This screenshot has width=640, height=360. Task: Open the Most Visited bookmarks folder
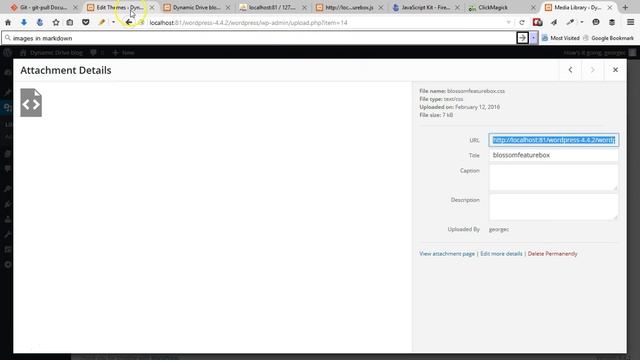click(x=560, y=38)
